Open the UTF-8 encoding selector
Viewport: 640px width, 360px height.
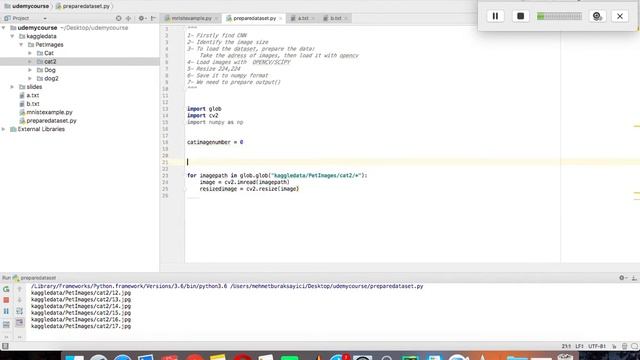597,346
